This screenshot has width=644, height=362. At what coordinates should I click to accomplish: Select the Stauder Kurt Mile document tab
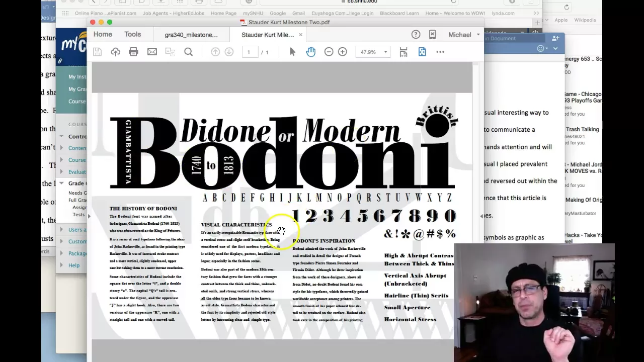click(268, 35)
